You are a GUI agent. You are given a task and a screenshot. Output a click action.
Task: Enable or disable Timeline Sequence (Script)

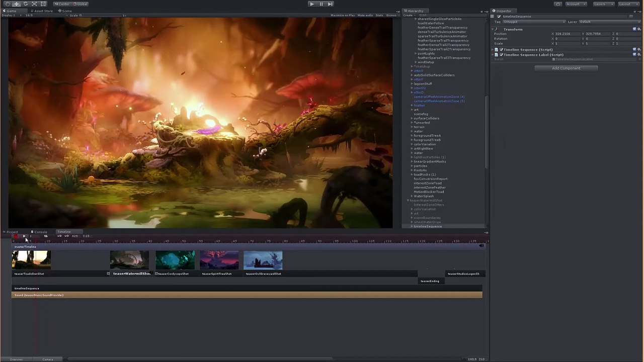point(501,49)
